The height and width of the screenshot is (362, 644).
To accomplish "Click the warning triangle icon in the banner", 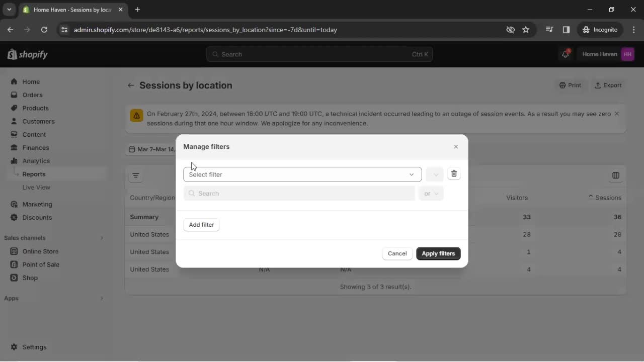I will (136, 115).
